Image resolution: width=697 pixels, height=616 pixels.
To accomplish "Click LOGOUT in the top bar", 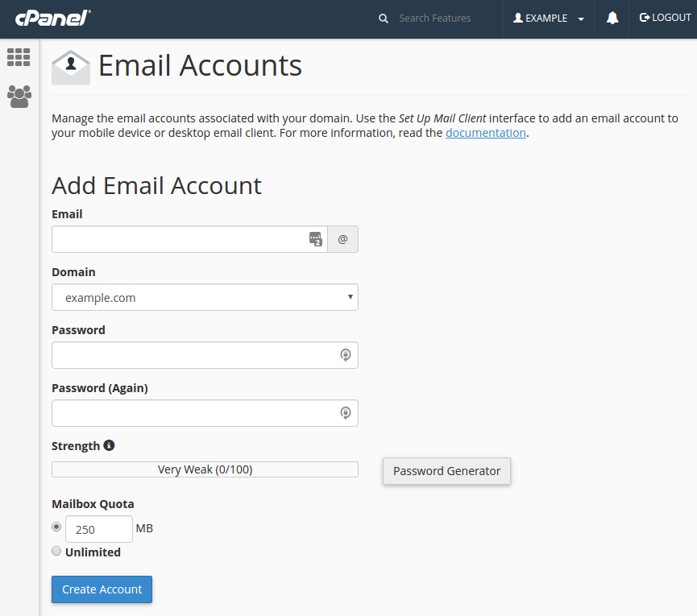I will 665,18.
